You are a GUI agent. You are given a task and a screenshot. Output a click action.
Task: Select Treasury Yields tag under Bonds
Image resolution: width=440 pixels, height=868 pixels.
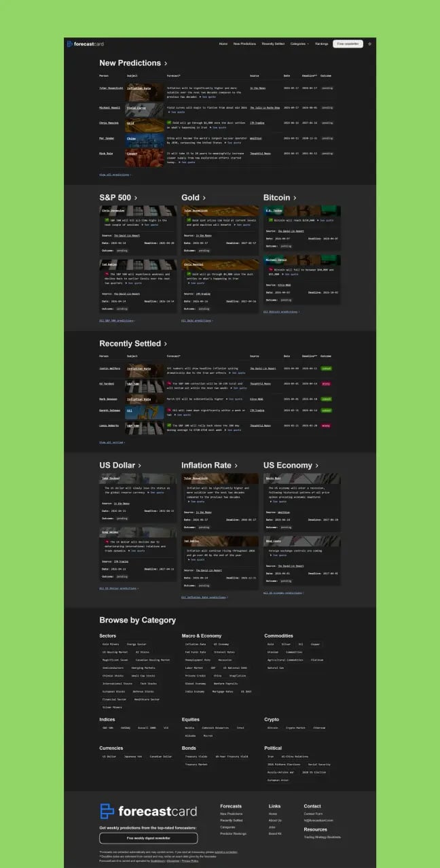196,757
